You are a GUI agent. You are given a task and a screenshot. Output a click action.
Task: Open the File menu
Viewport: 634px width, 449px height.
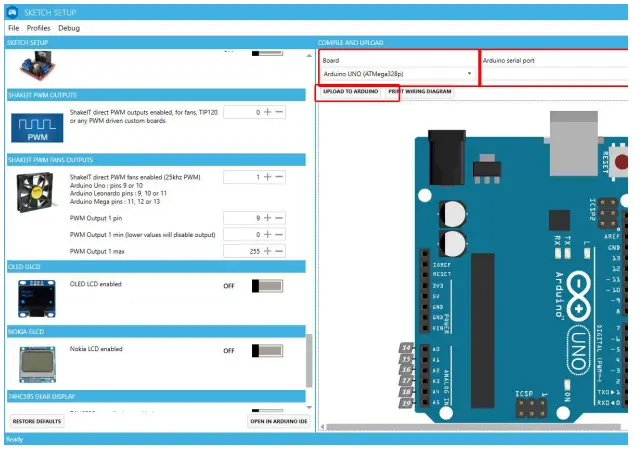point(13,28)
